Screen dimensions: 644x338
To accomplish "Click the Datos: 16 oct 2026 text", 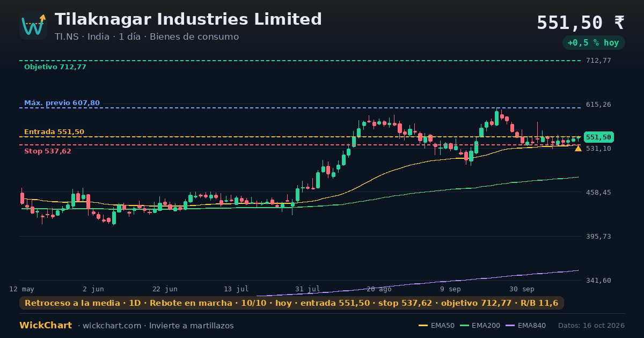I will [x=591, y=326].
